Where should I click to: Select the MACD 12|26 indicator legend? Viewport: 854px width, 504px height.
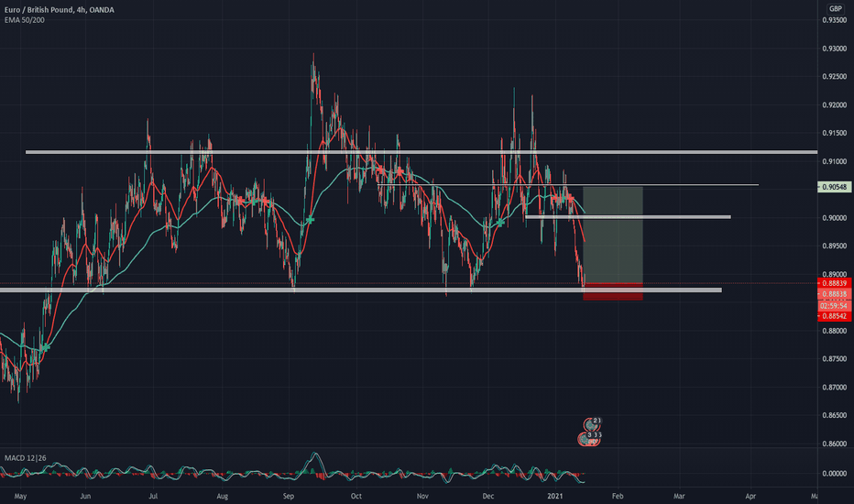25,457
